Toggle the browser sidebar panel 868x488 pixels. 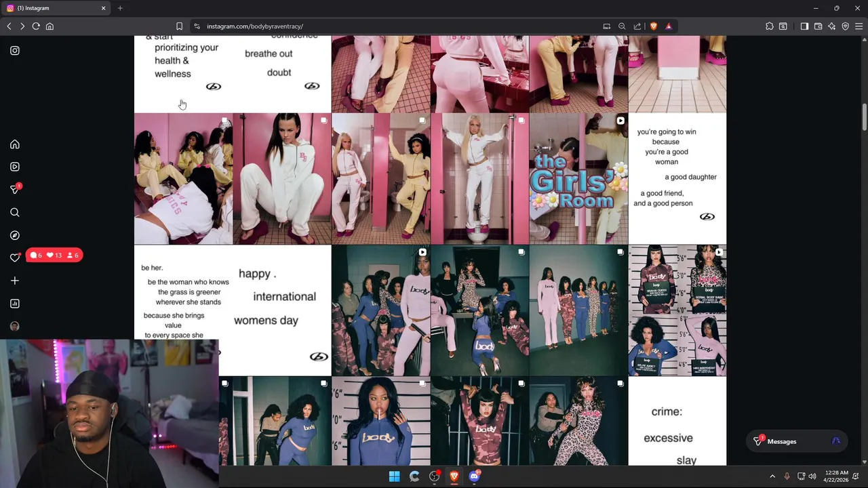click(x=804, y=26)
